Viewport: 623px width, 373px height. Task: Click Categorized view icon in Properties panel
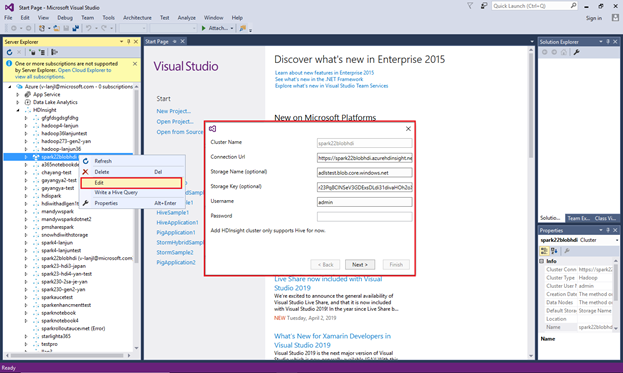coord(544,251)
